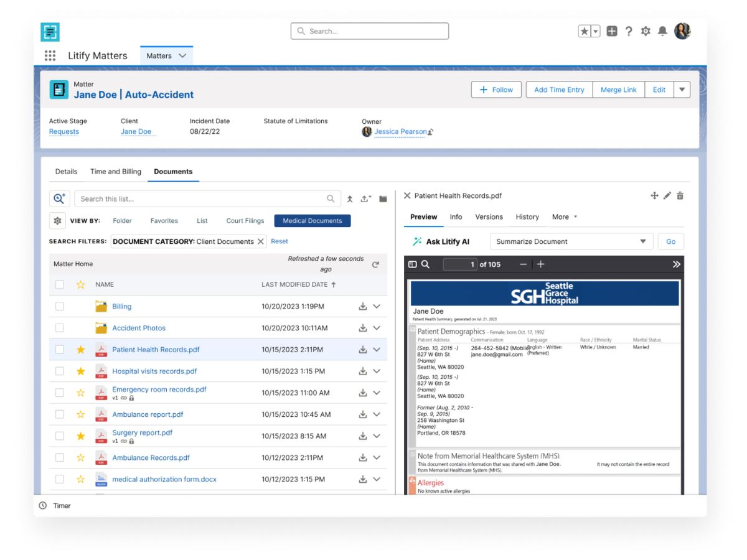Expand row actions for Accident Photos
The width and height of the screenshot is (747, 560).
click(377, 328)
